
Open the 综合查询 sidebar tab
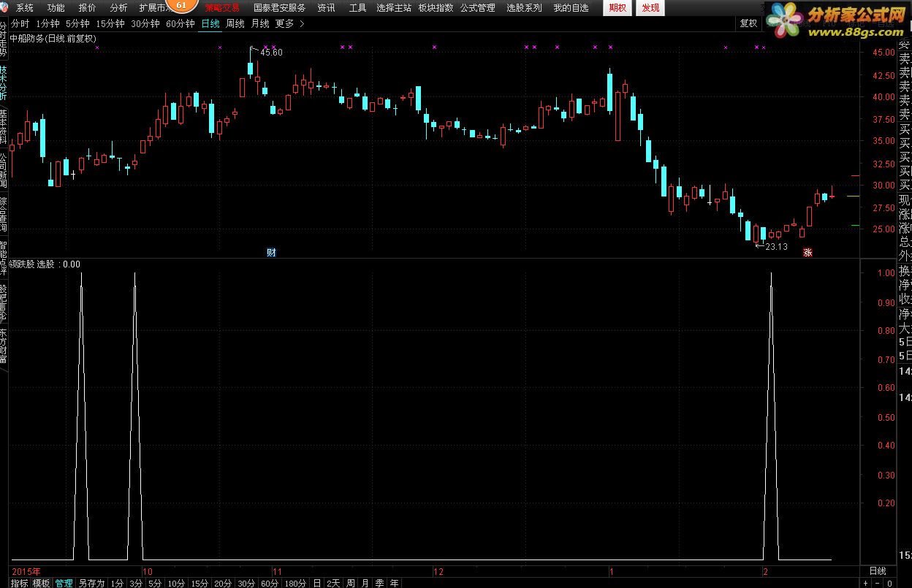click(4, 215)
